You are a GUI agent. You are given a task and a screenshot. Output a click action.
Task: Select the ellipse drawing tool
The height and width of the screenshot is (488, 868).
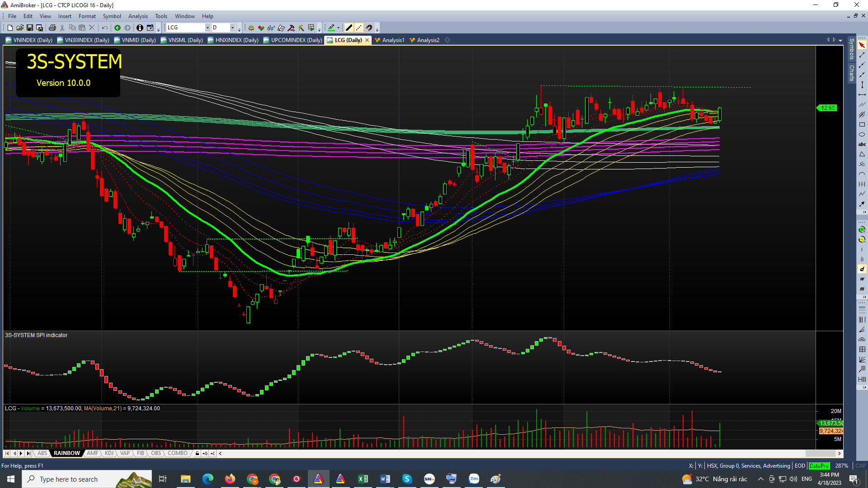(862, 135)
